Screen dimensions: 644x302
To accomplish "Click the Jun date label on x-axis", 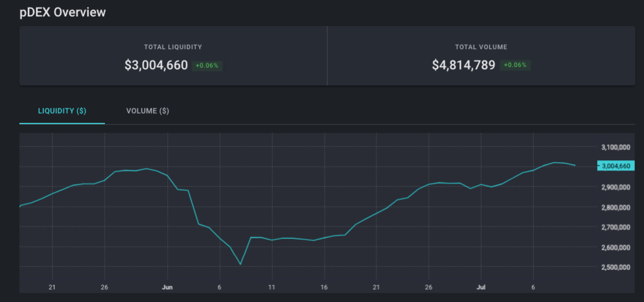I will 167,287.
